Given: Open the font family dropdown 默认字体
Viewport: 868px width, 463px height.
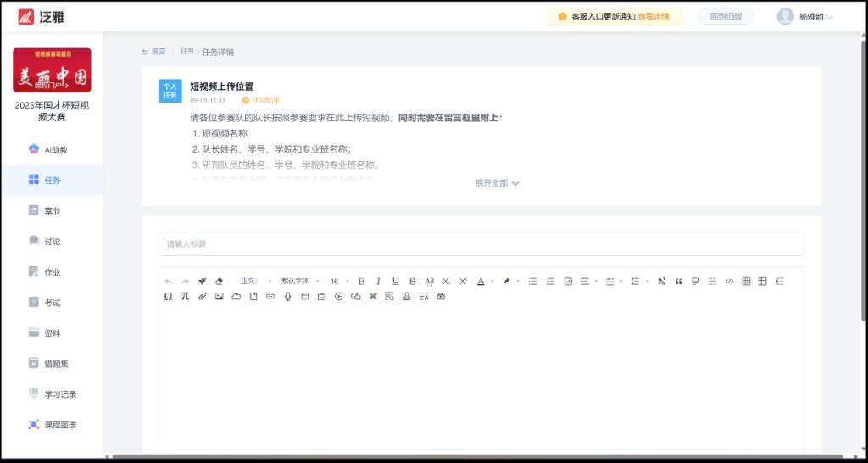Looking at the screenshot, I should click(x=299, y=282).
